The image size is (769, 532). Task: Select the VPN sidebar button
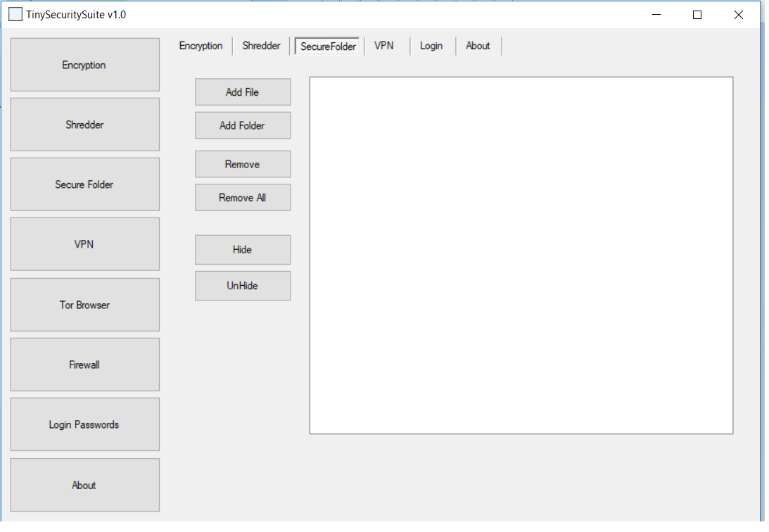tap(85, 244)
